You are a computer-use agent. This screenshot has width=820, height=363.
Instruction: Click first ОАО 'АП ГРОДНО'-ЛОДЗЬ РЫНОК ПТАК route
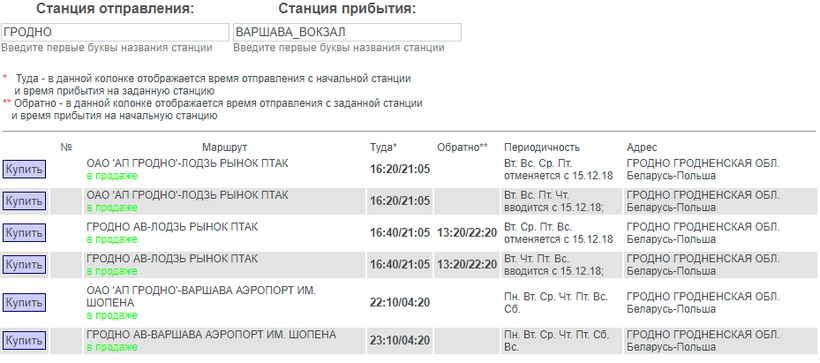pos(187,164)
